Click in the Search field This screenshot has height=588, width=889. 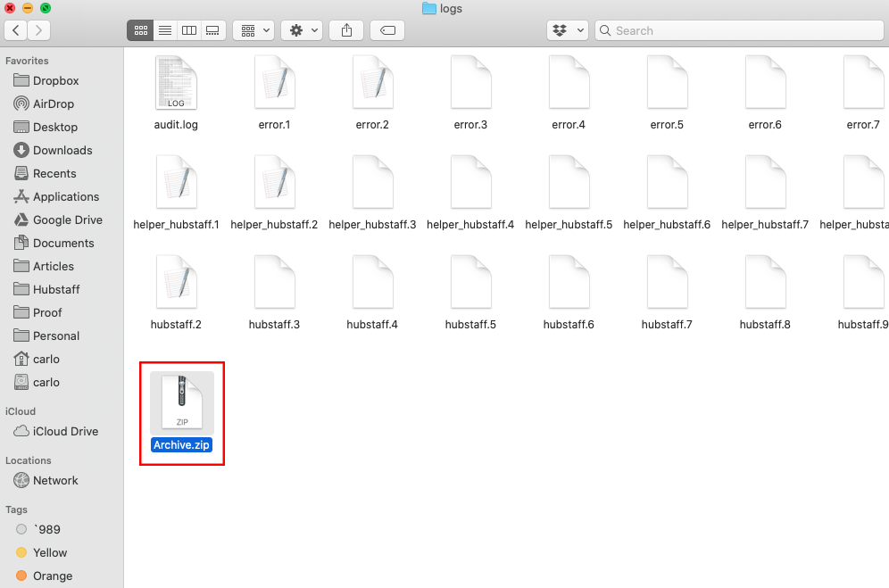739,30
